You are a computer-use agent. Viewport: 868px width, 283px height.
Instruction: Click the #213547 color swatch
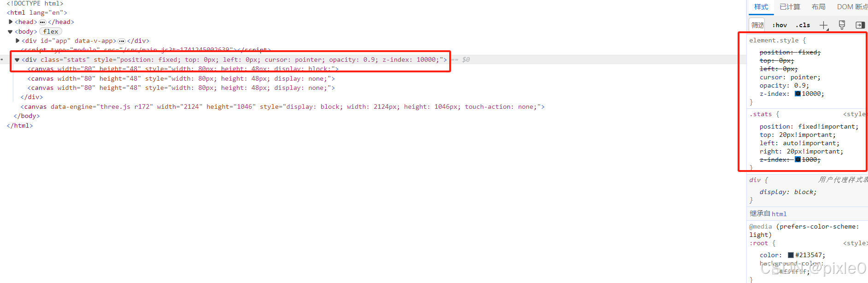point(791,255)
